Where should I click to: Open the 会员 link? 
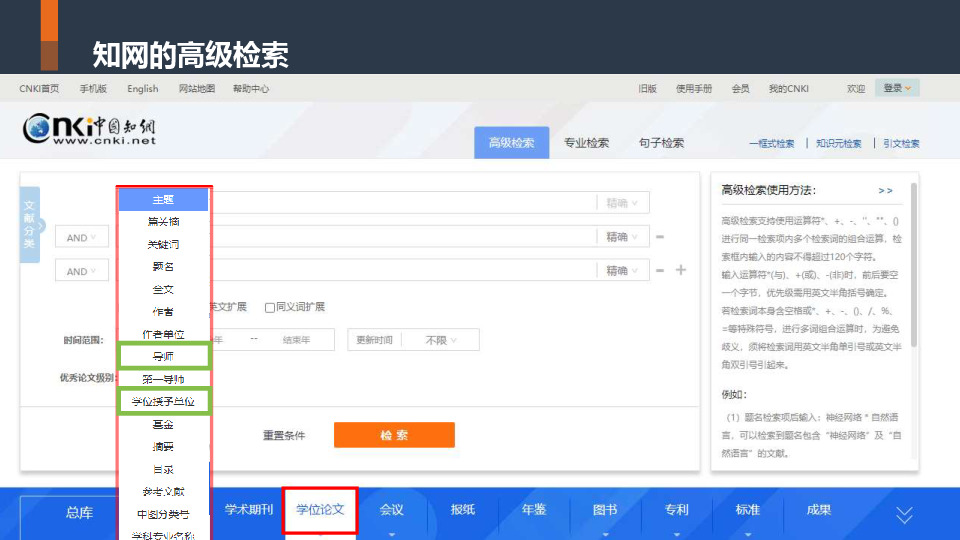click(x=740, y=89)
